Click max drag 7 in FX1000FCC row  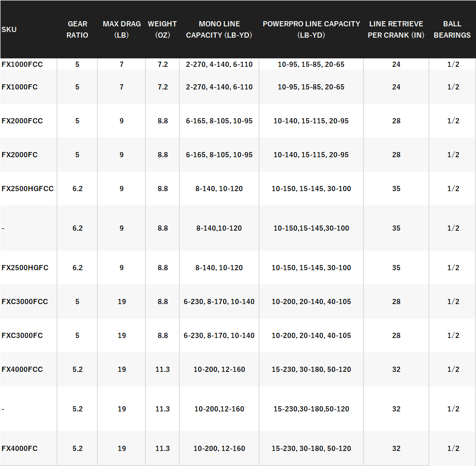pos(121,64)
